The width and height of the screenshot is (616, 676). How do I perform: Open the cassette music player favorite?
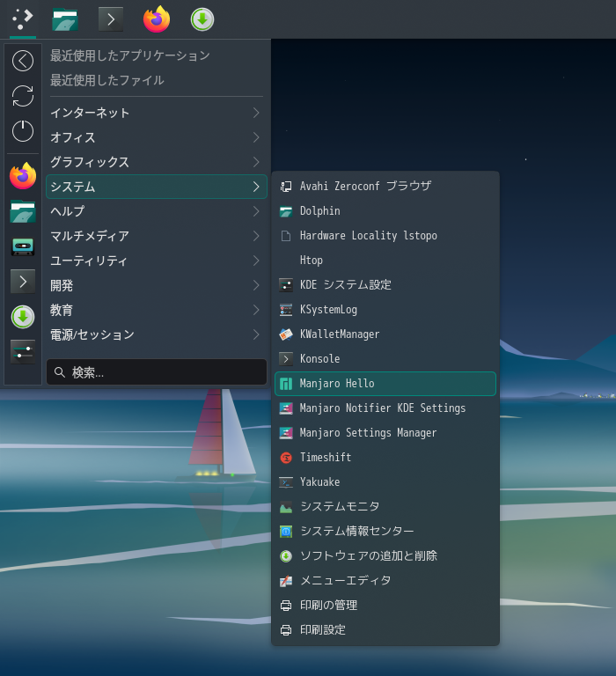(23, 246)
